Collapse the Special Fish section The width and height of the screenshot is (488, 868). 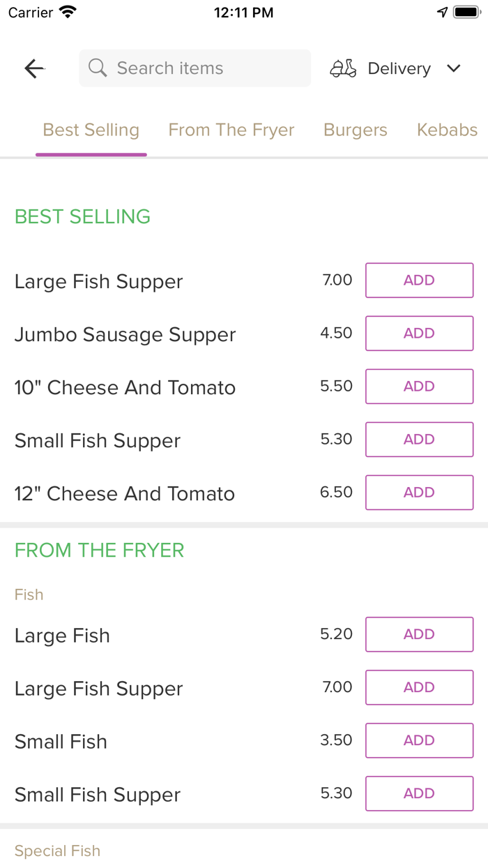57,851
